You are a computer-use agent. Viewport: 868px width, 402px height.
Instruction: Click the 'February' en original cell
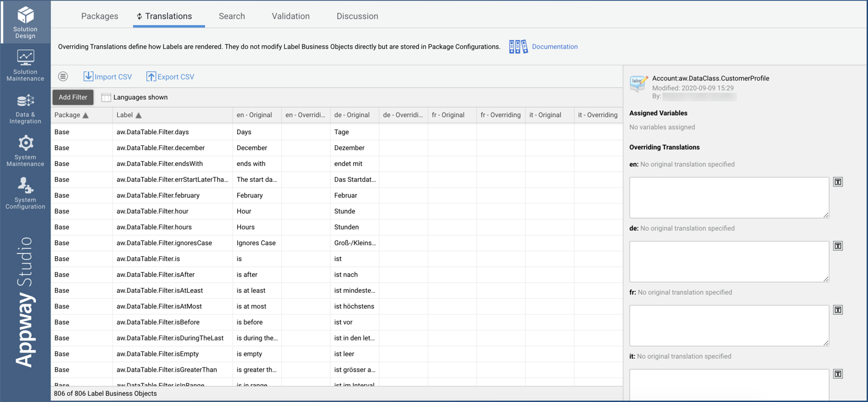257,195
